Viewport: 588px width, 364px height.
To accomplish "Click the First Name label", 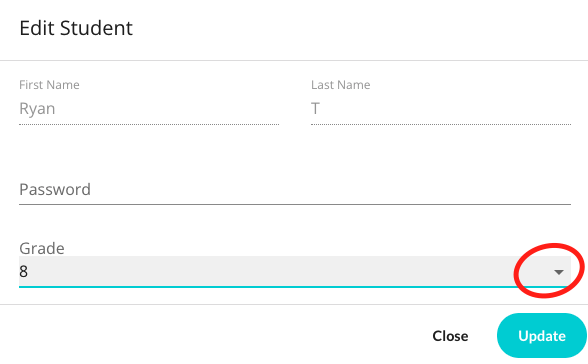I will [x=49, y=85].
